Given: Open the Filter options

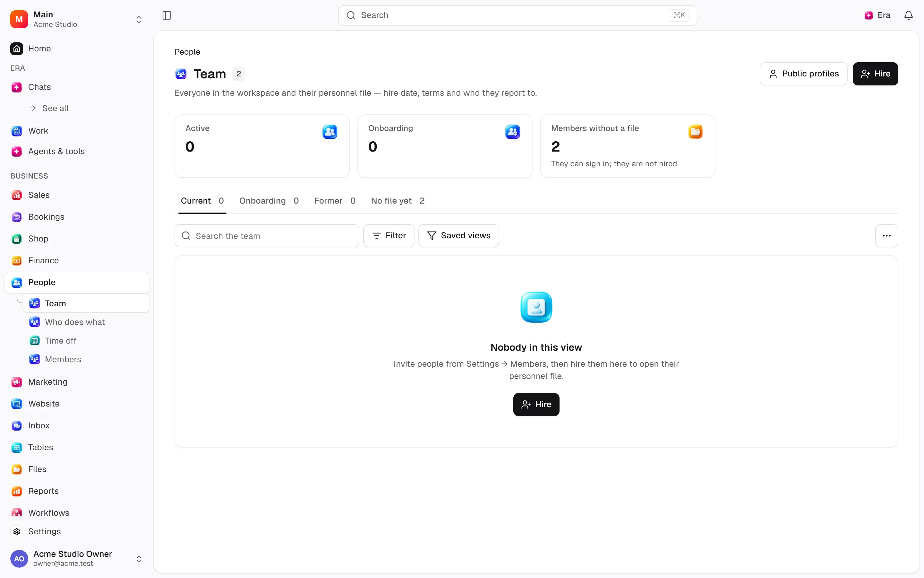Looking at the screenshot, I should click(x=389, y=235).
